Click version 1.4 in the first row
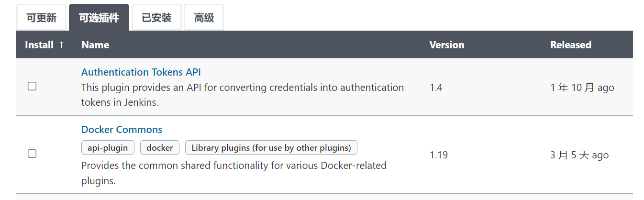The image size is (644, 200). tap(436, 88)
